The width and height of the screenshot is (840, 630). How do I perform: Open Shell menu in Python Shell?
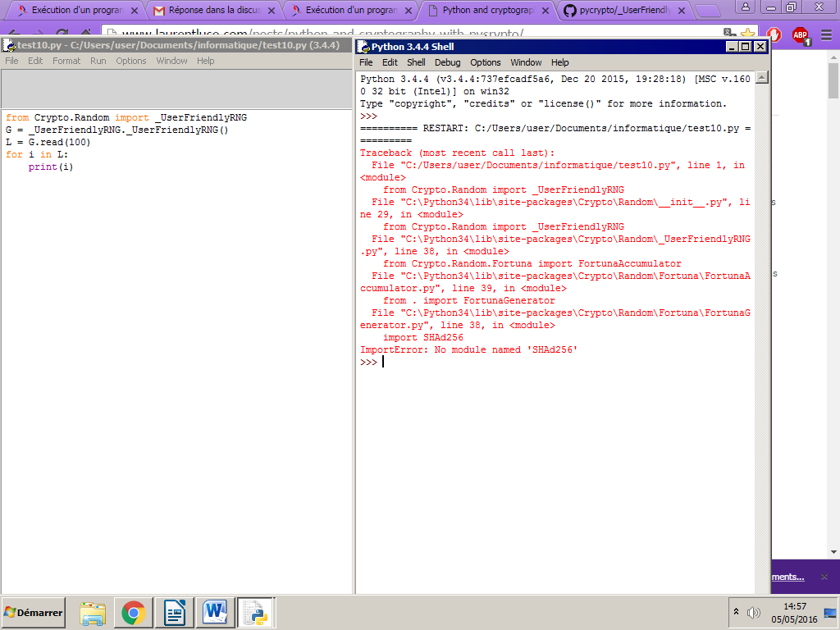(416, 62)
